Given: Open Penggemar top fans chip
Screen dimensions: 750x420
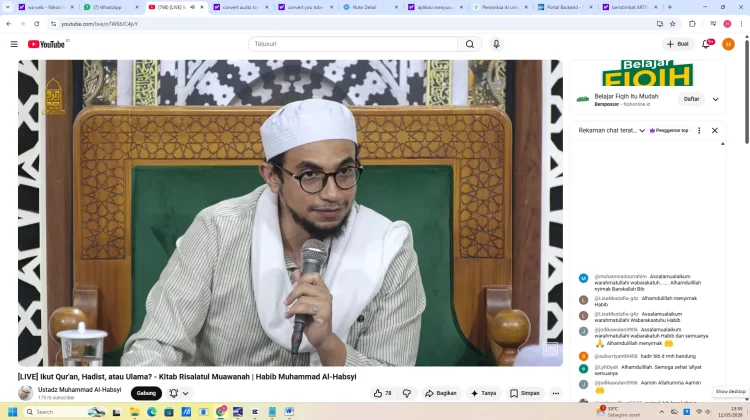Looking at the screenshot, I should [x=669, y=131].
